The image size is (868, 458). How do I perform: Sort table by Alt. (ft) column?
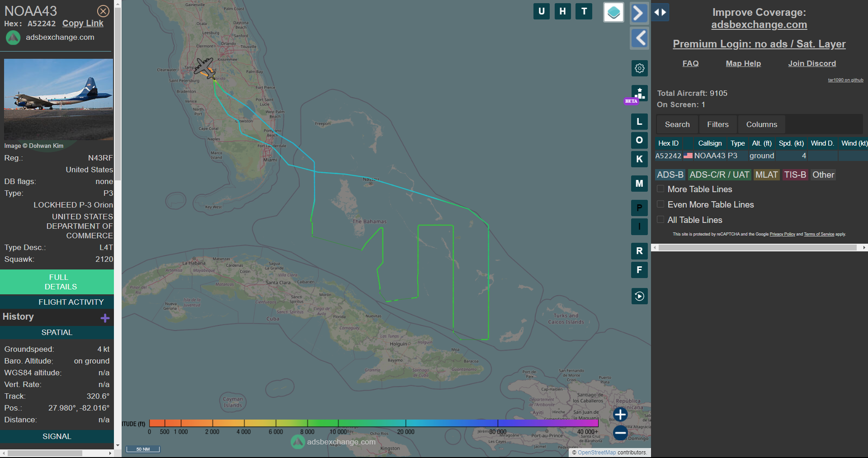point(762,143)
